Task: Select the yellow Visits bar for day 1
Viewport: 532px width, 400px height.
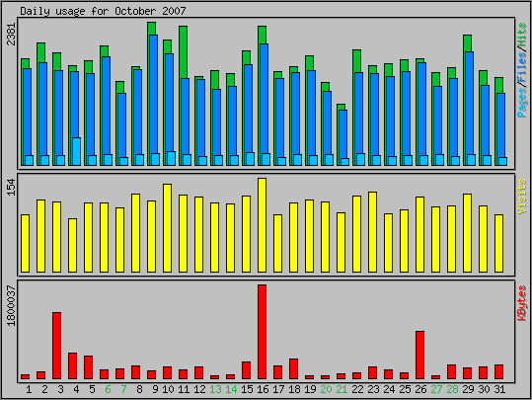Action: click(x=25, y=244)
